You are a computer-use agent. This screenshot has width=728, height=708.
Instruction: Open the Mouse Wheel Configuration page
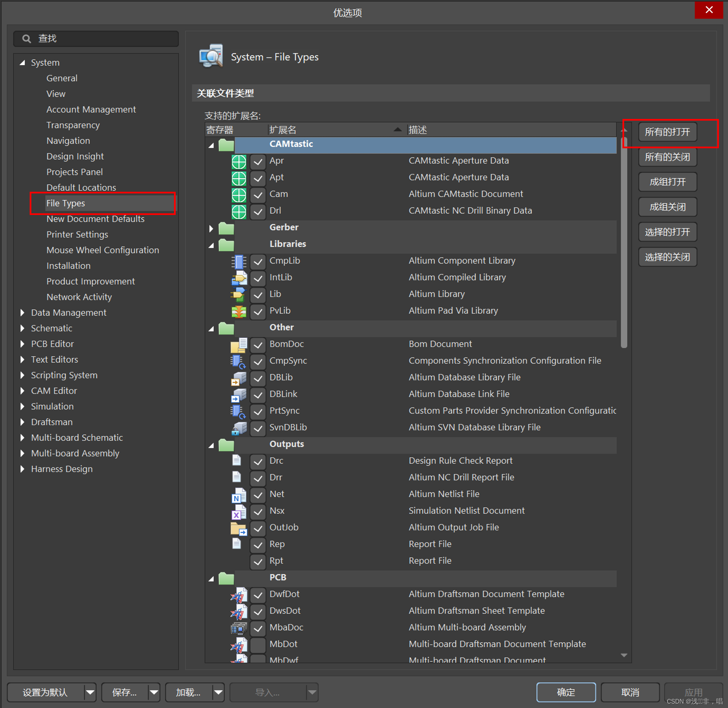(x=103, y=250)
